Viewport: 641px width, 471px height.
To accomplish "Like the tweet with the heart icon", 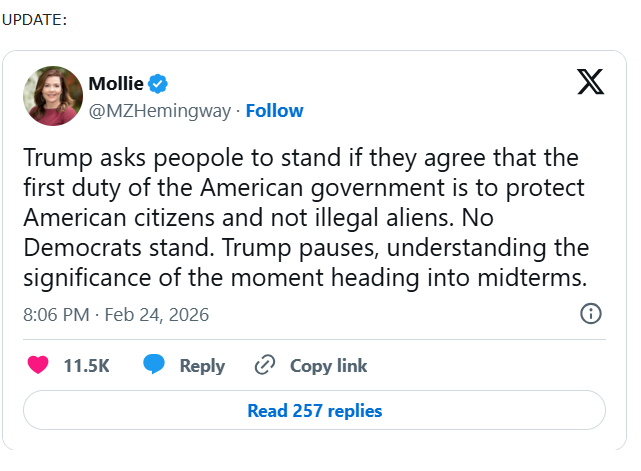I will point(38,366).
